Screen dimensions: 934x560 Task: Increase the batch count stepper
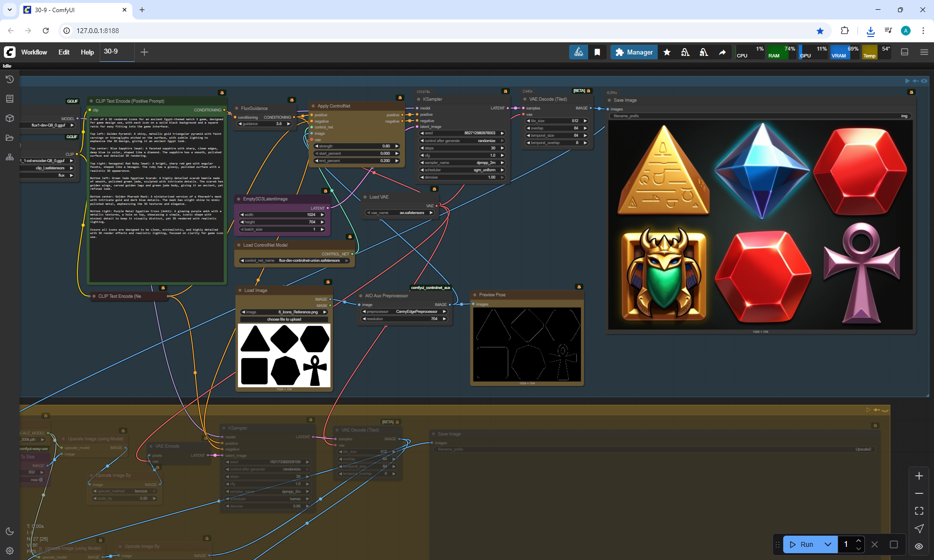[x=859, y=541]
